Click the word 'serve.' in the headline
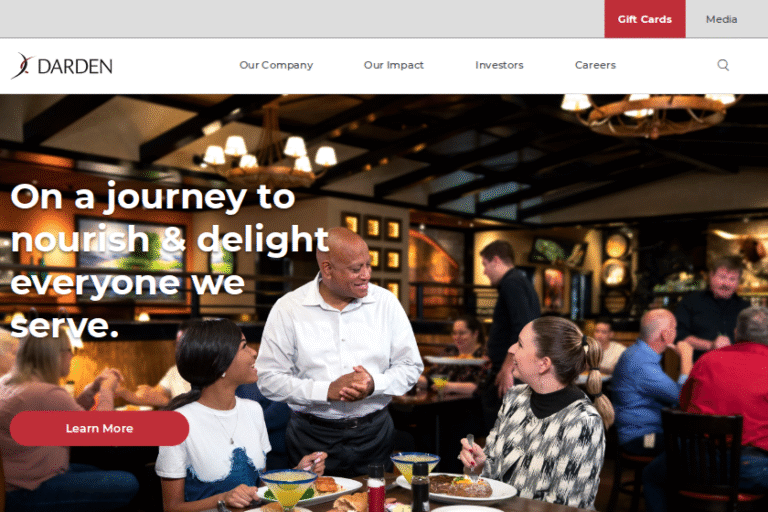768x512 pixels. 64,325
